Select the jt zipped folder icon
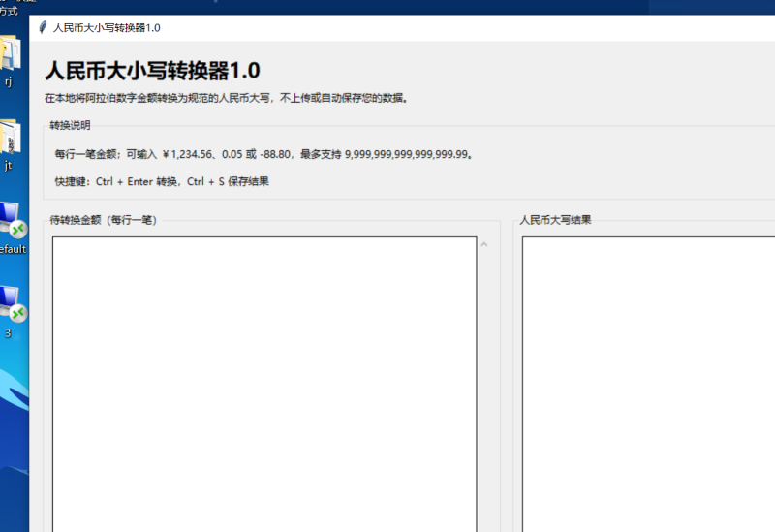 click(11, 138)
